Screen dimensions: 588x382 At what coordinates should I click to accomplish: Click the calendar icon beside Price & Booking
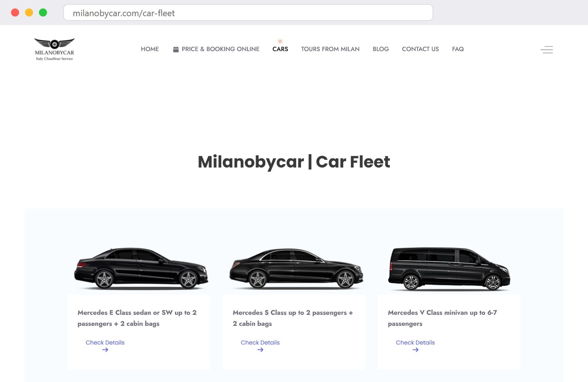tap(176, 49)
